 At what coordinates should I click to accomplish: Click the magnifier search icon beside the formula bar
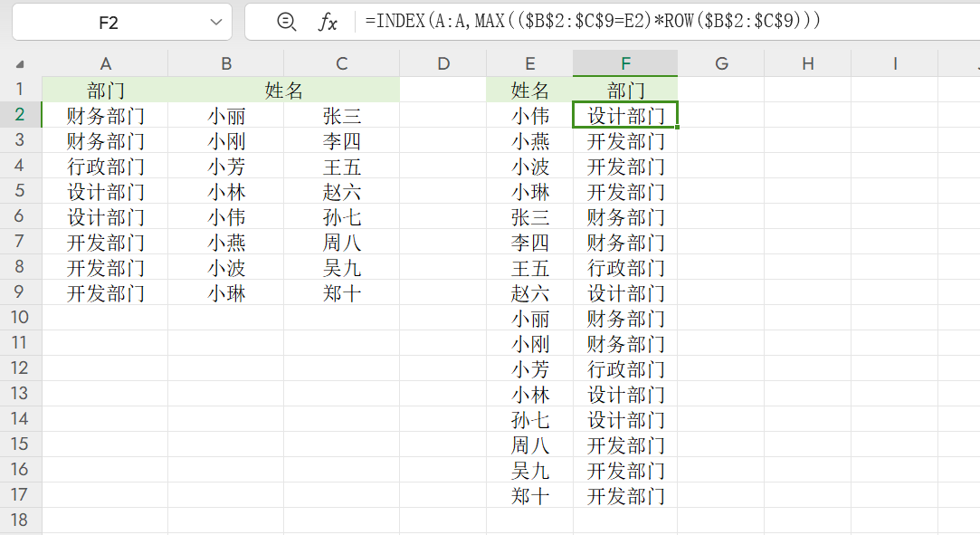pos(285,20)
